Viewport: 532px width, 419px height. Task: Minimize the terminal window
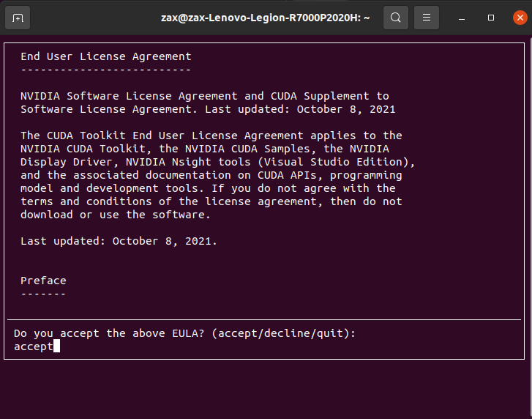click(462, 18)
